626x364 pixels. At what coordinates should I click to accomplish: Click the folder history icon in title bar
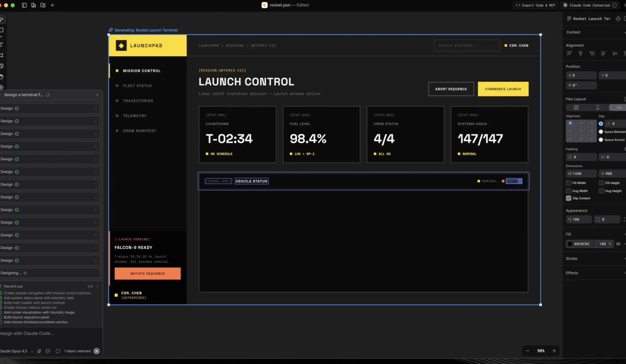[x=43, y=5]
